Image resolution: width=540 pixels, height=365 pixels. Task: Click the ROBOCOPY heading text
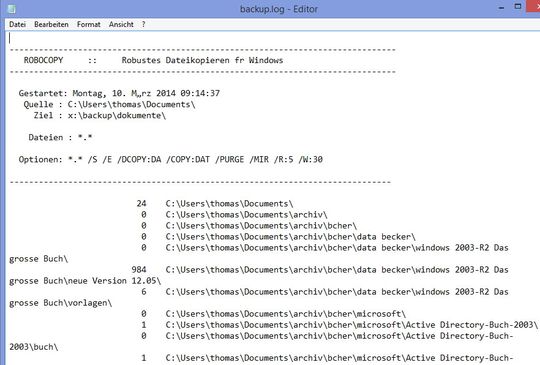click(43, 60)
